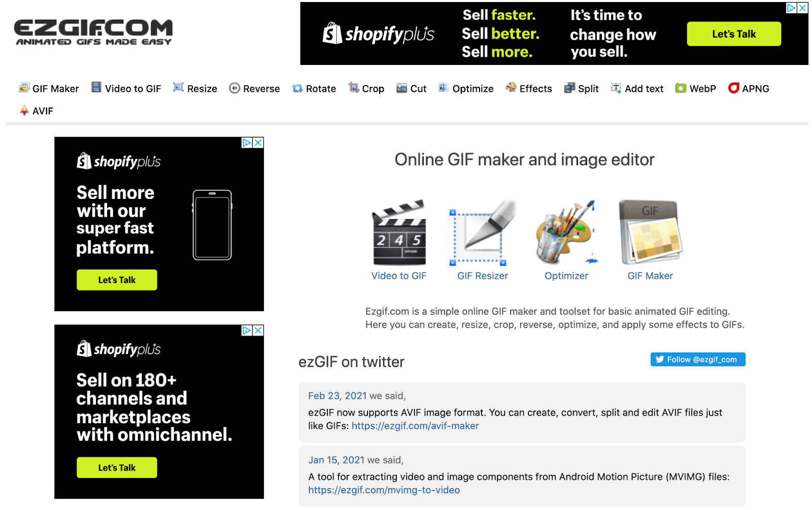This screenshot has width=812, height=510.
Task: Click the Jan 15, 2021 tweet date
Action: (x=336, y=460)
